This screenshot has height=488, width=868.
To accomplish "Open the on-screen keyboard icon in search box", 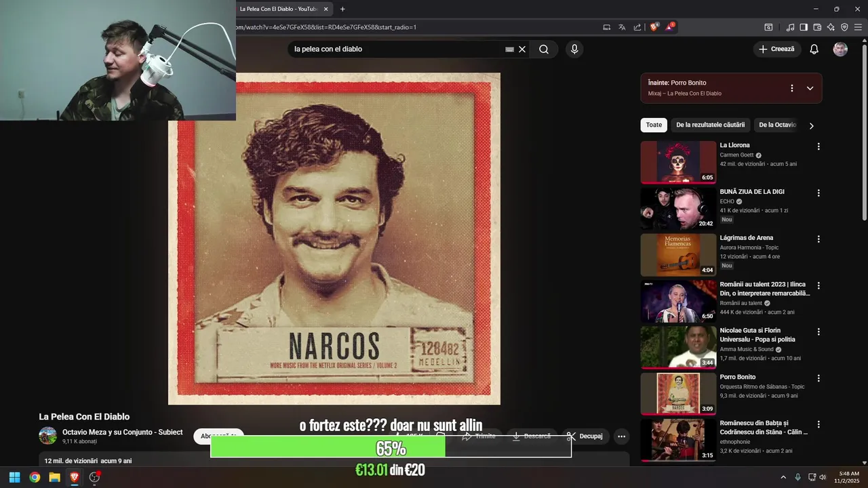I will pos(510,49).
